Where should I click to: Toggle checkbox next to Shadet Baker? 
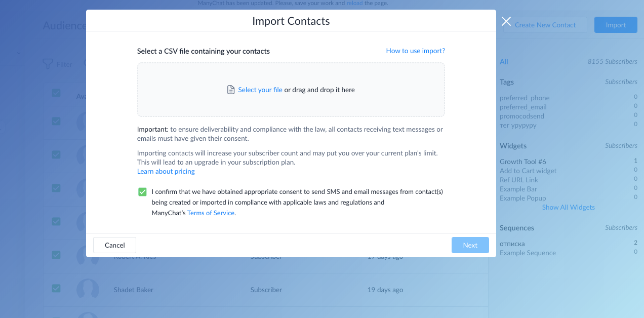56,288
